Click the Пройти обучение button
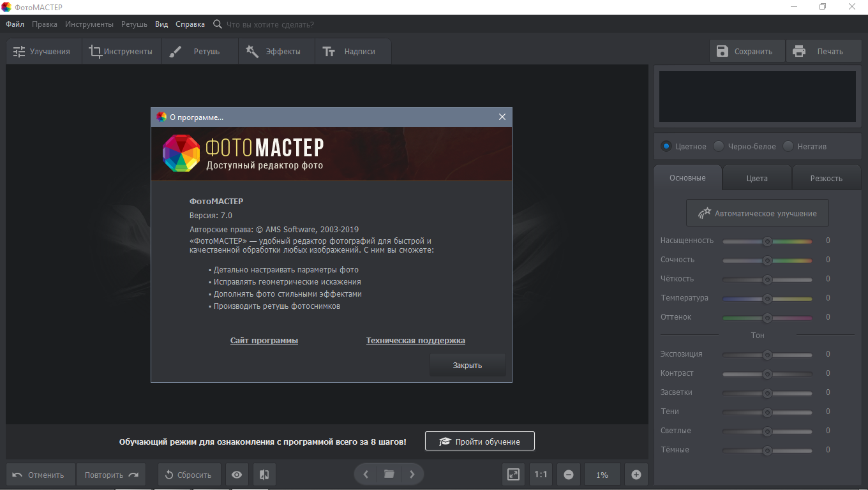Viewport: 868px width, 490px height. coord(480,441)
